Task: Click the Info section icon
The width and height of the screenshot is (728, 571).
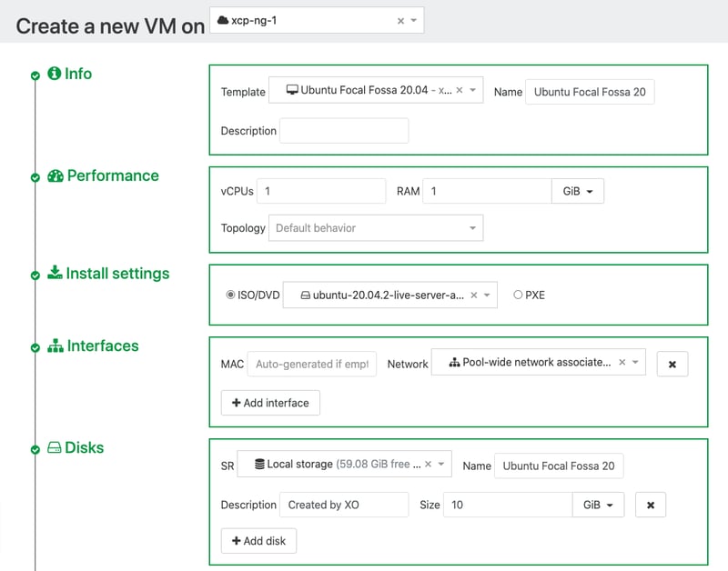Action: click(54, 74)
